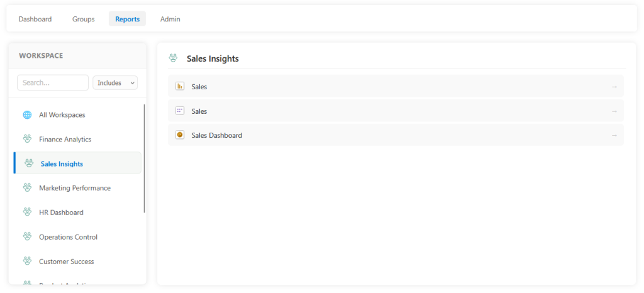This screenshot has height=293, width=644.
Task: Click the HR Dashboard workspace icon
Action: [27, 212]
